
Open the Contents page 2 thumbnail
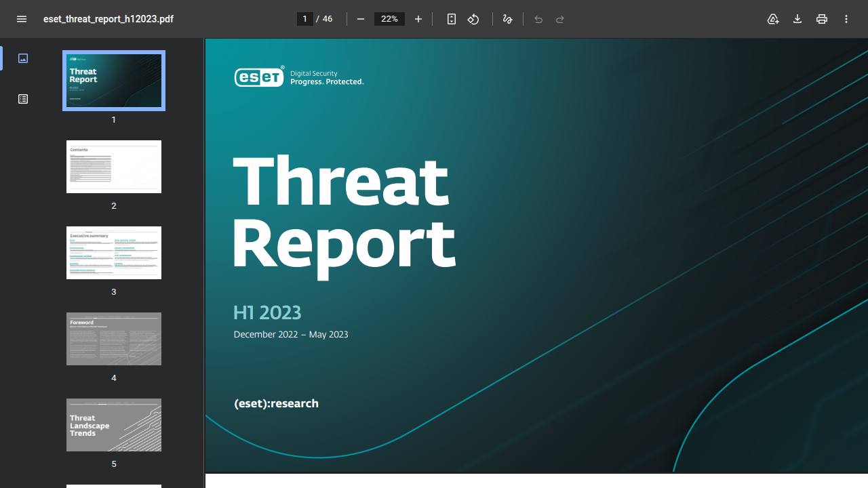[114, 167]
